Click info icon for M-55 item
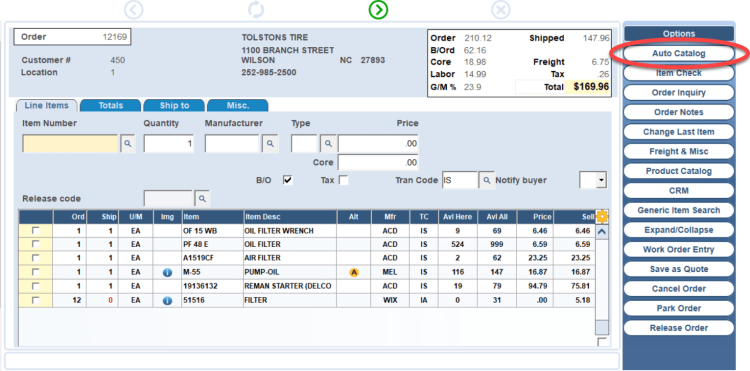The image size is (750, 371). [x=167, y=273]
